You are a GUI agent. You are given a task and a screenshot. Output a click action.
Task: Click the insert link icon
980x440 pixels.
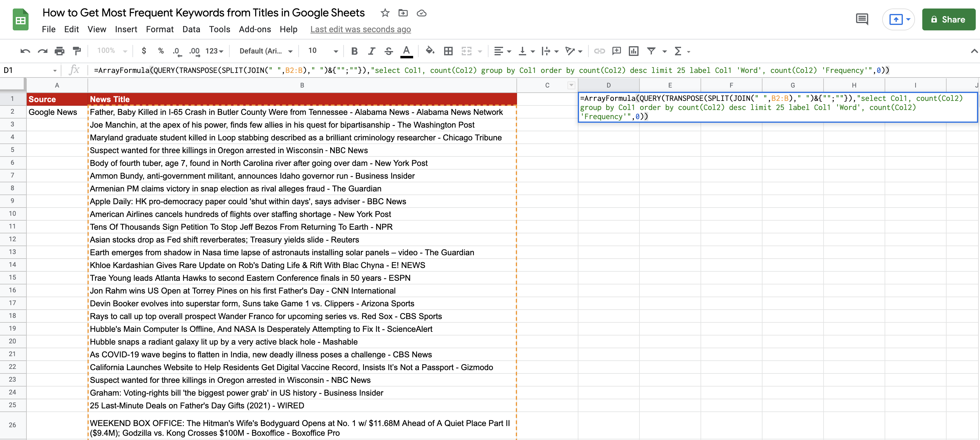599,51
